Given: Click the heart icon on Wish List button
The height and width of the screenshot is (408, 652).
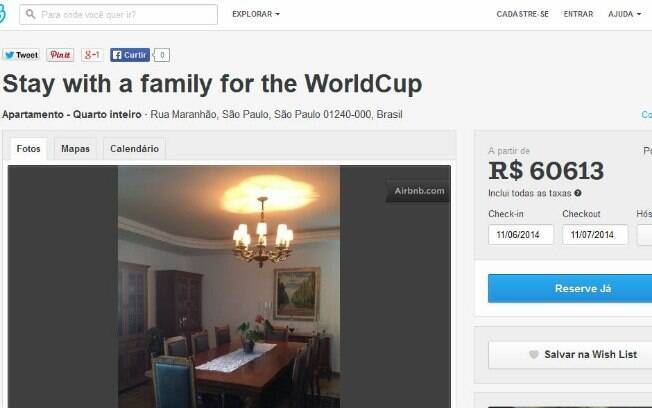Looking at the screenshot, I should [x=533, y=354].
